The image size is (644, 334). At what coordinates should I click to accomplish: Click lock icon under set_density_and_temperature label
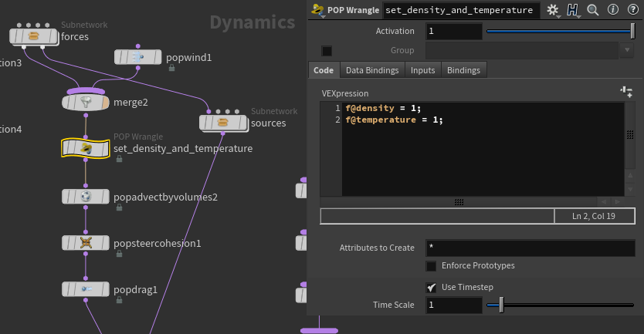[x=119, y=159]
